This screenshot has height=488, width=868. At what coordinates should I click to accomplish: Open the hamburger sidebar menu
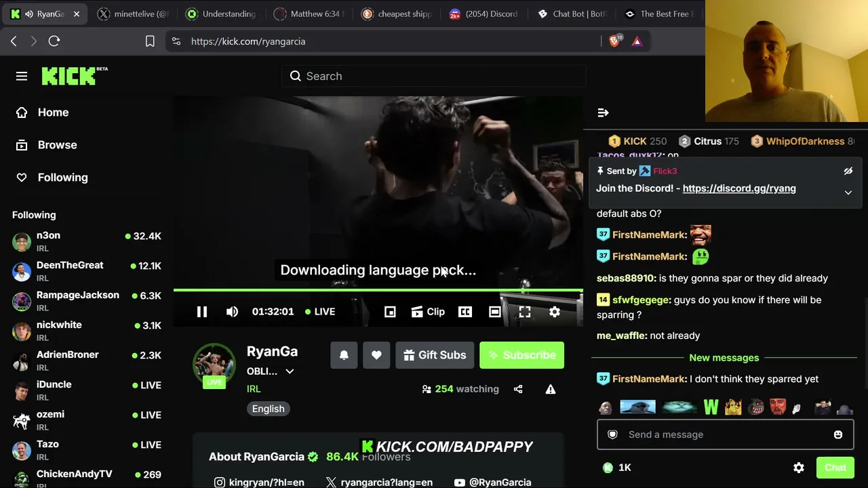(22, 76)
